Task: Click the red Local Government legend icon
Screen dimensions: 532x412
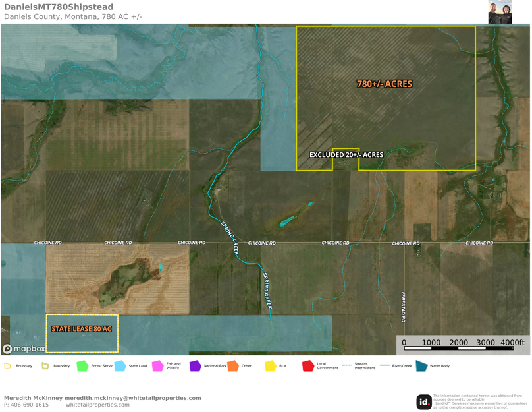Action: pyautogui.click(x=307, y=365)
